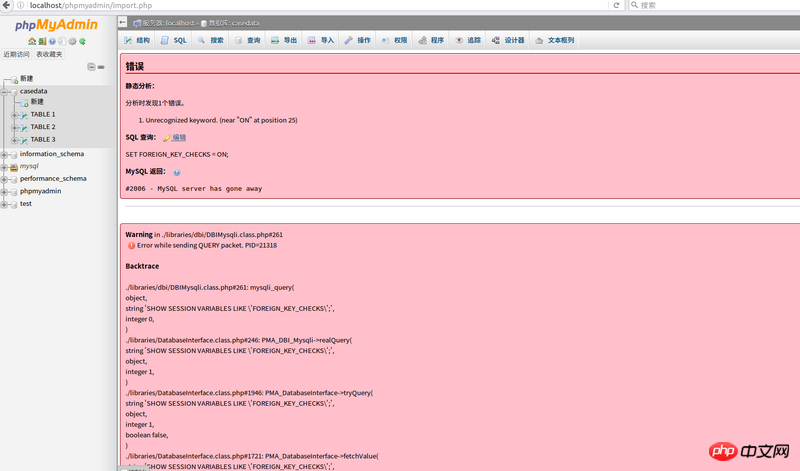Viewport: 800px width, 471px height.
Task: Open TABLE 3 in the tree
Action: pyautogui.click(x=43, y=139)
